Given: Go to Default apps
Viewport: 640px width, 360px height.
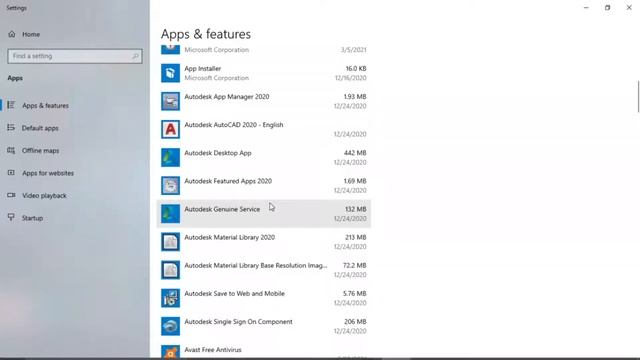Looking at the screenshot, I should 40,128.
